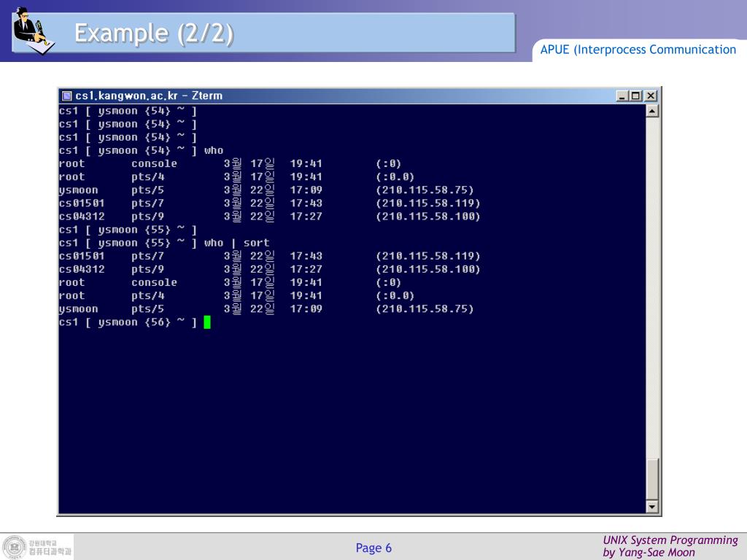Click the 'Page 6' footer text
Viewport: 747px width, 560px height.
tap(373, 548)
